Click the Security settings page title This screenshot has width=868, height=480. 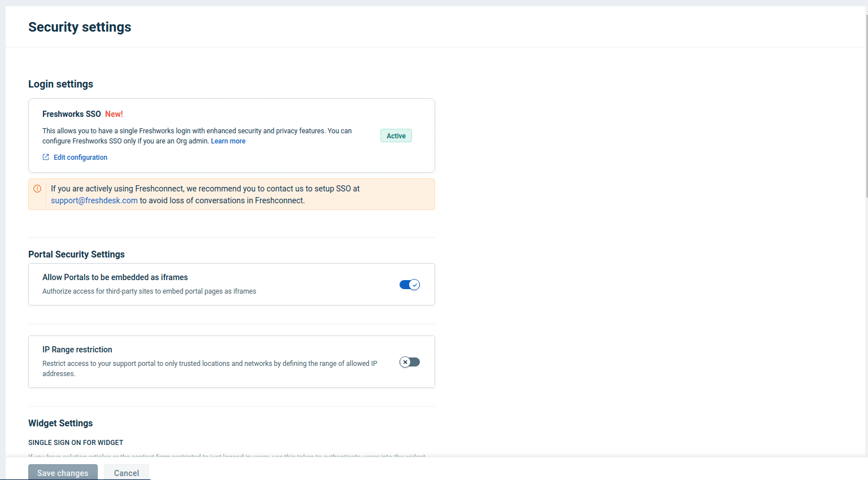click(x=80, y=27)
